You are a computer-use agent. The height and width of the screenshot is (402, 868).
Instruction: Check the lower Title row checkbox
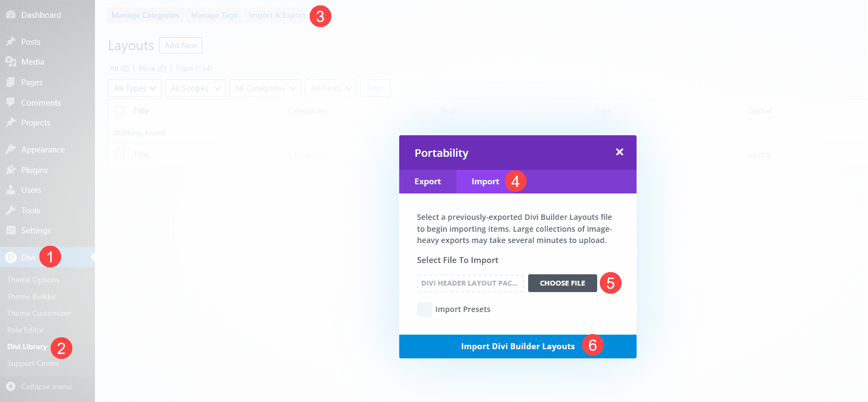coord(119,154)
